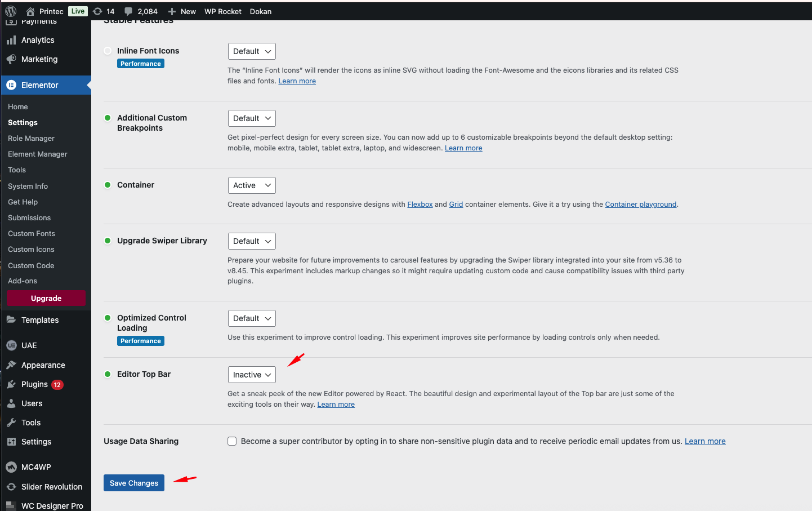Open Tools under Elementor submenu
Image resolution: width=812 pixels, height=511 pixels.
(x=17, y=170)
